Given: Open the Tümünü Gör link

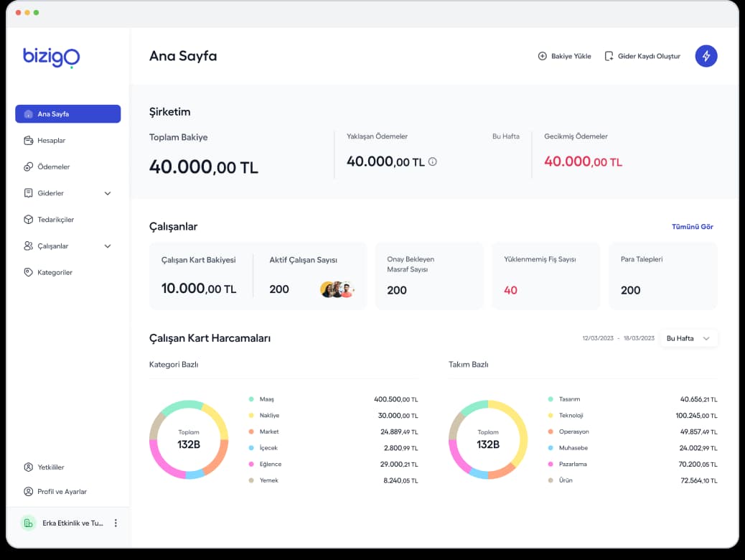Looking at the screenshot, I should [692, 227].
